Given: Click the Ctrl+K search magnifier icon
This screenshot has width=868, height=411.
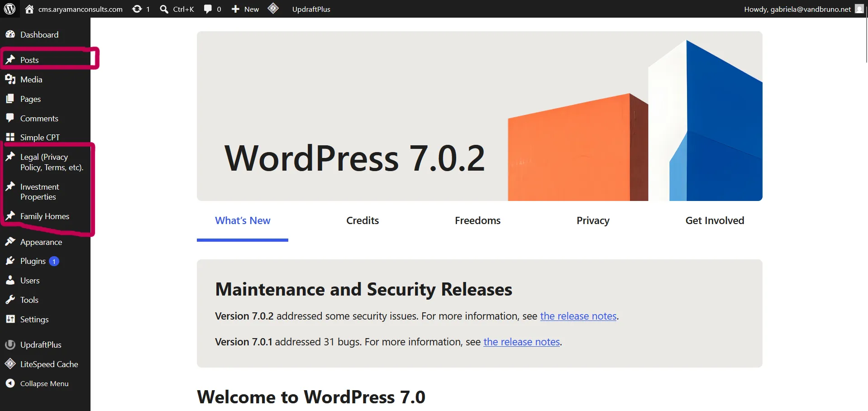Looking at the screenshot, I should coord(164,9).
